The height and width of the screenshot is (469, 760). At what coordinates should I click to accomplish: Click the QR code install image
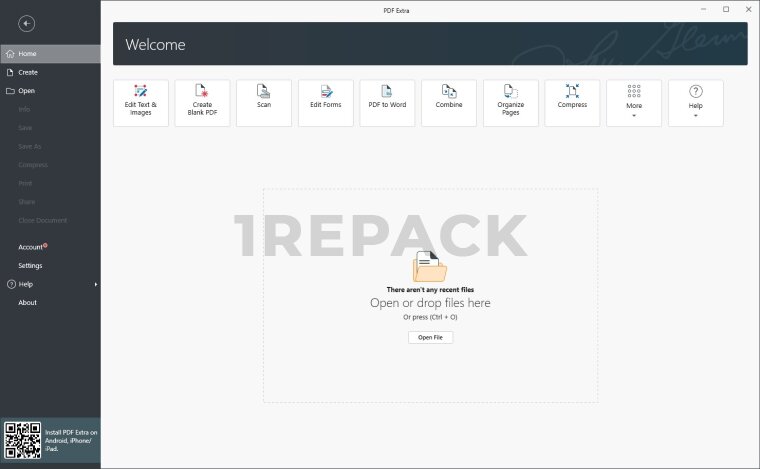pos(22,440)
